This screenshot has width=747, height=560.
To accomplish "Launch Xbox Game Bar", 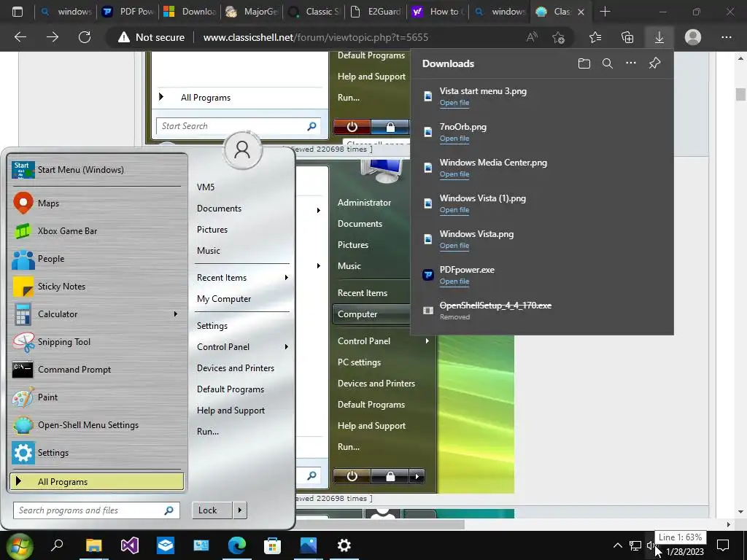I will (x=96, y=231).
